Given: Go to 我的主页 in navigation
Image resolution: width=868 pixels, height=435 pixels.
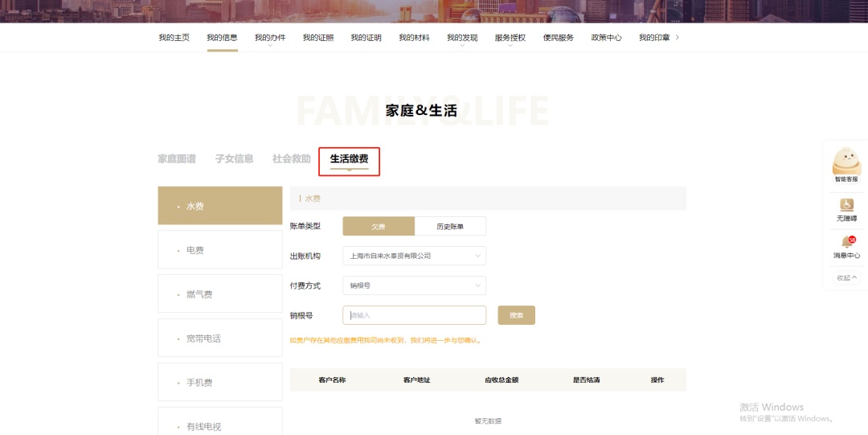Looking at the screenshot, I should pyautogui.click(x=174, y=38).
